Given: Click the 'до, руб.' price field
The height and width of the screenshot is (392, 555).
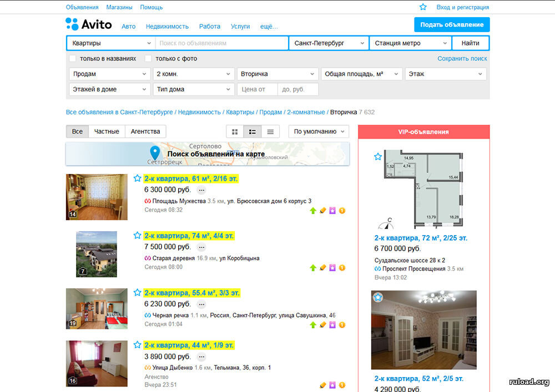Looking at the screenshot, I should click(x=298, y=89).
